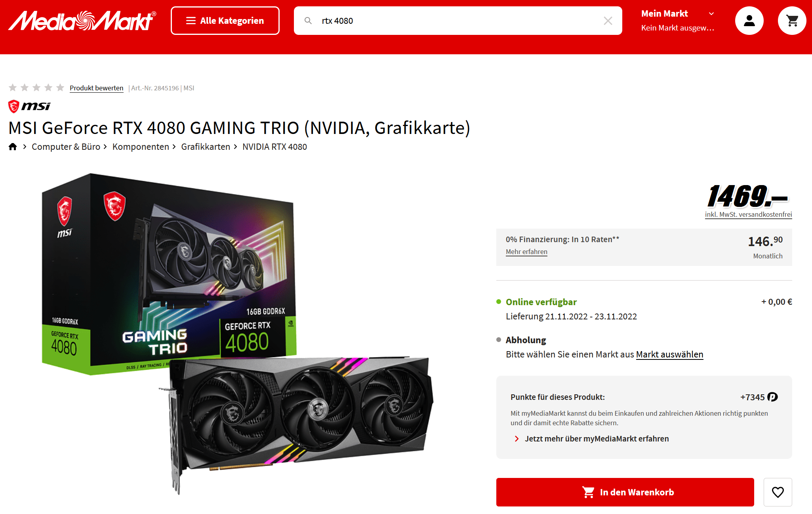
Task: Add product to wishlist heart
Action: (x=778, y=492)
